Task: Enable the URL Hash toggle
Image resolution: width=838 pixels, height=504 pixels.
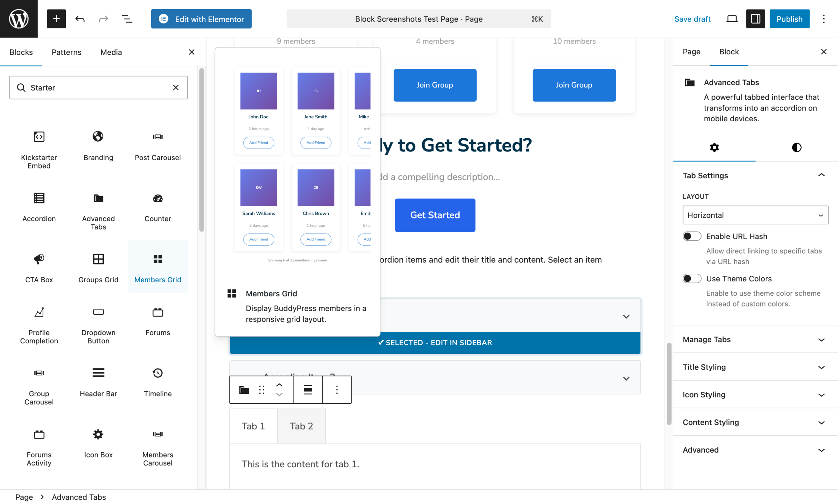Action: coord(692,236)
